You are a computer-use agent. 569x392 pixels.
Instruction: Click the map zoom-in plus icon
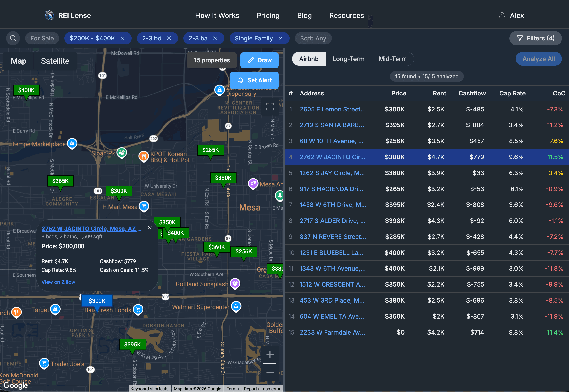click(x=270, y=354)
